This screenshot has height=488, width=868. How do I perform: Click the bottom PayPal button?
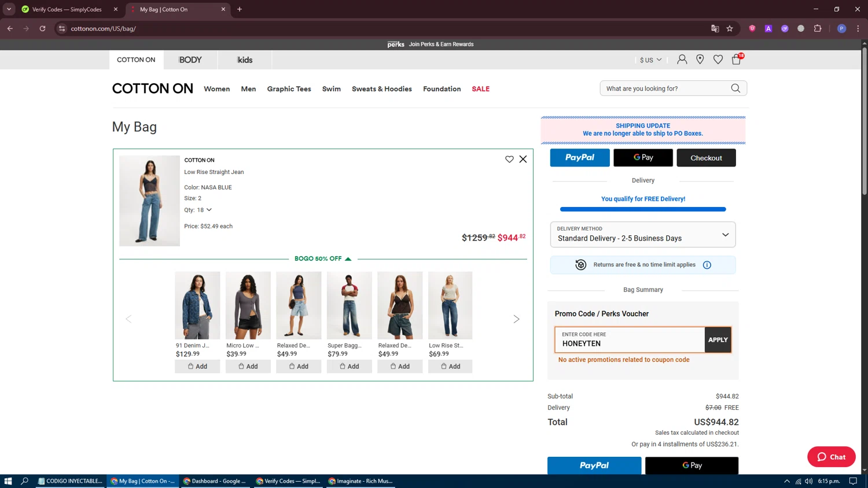594,465
